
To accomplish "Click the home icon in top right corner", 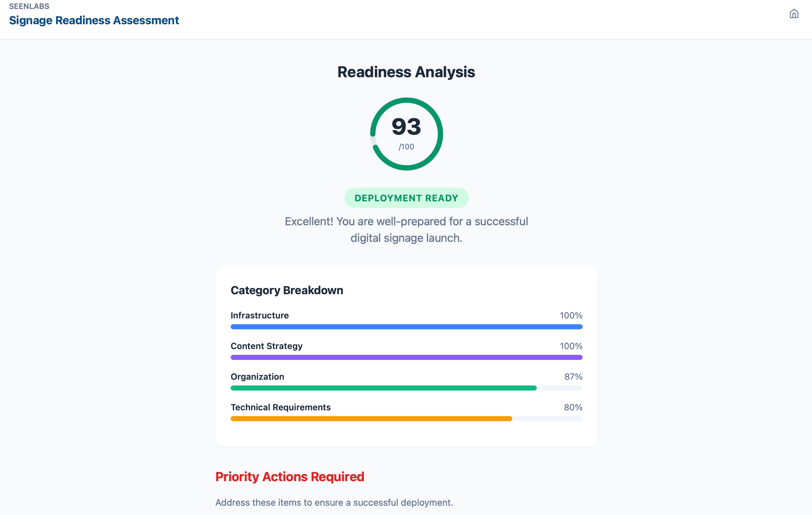I will point(794,14).
